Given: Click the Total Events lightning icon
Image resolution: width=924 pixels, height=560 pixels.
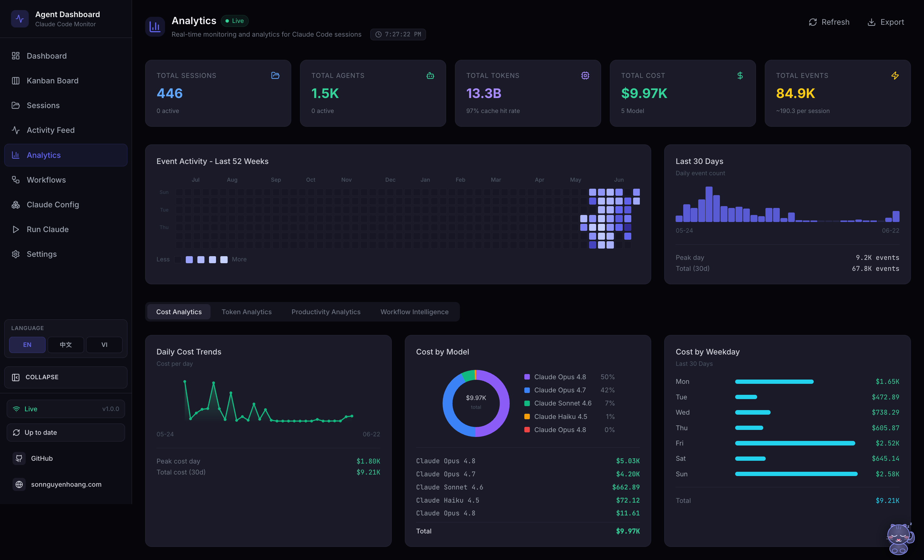Looking at the screenshot, I should coord(895,75).
